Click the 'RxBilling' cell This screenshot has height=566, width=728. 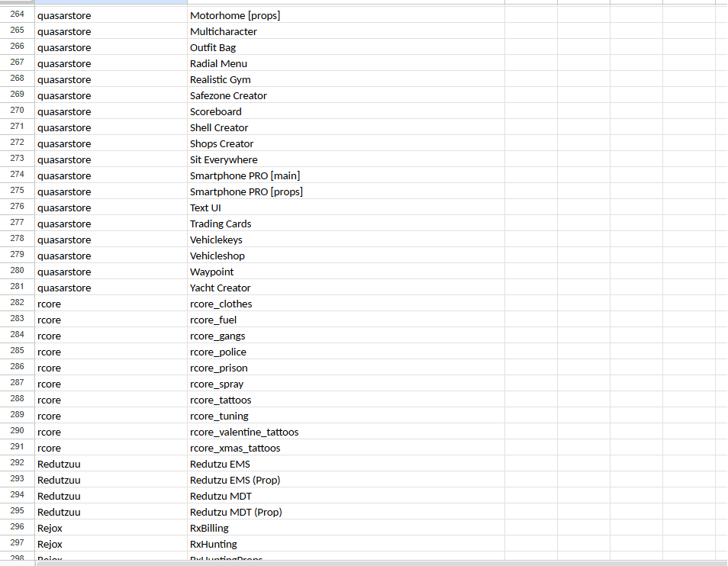pos(346,528)
